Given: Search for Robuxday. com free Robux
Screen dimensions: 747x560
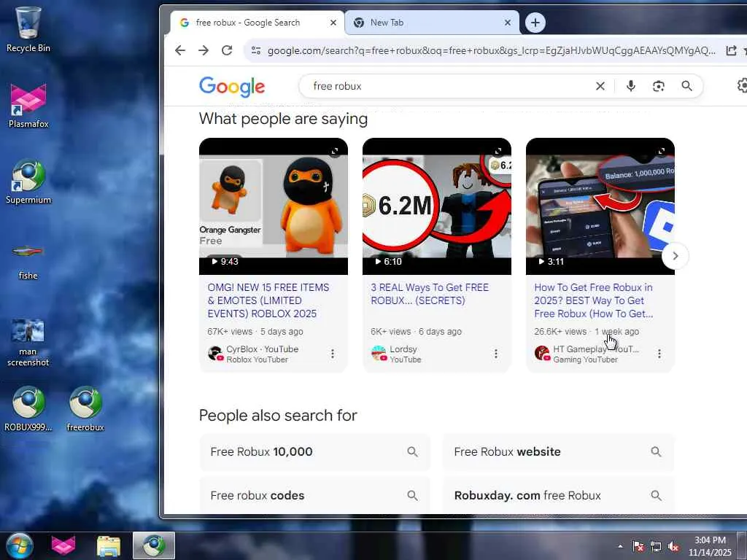Looking at the screenshot, I should (558, 496).
